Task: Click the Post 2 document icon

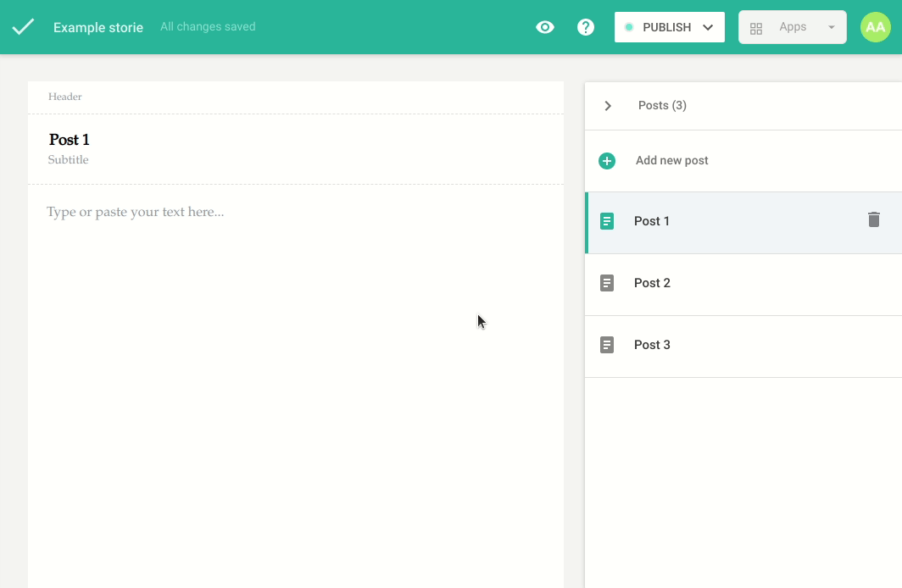Action: pos(607,283)
